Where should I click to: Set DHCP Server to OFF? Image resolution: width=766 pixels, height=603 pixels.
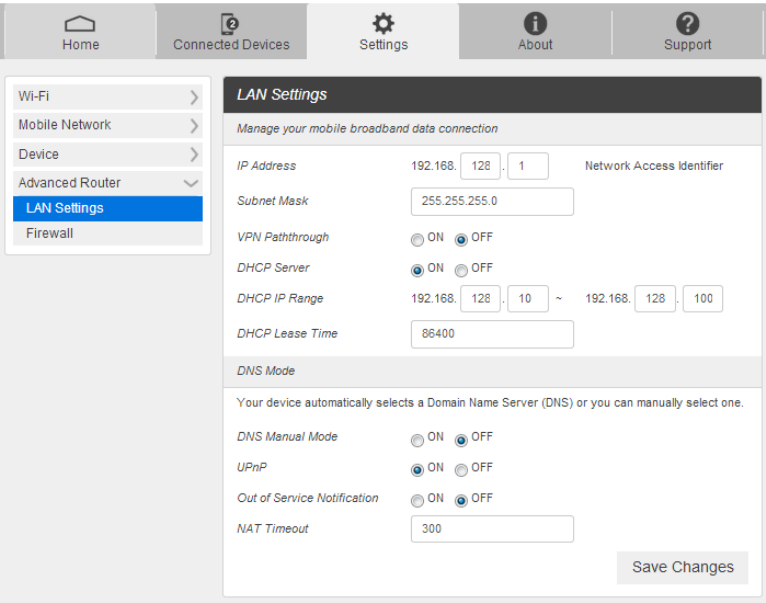(461, 269)
